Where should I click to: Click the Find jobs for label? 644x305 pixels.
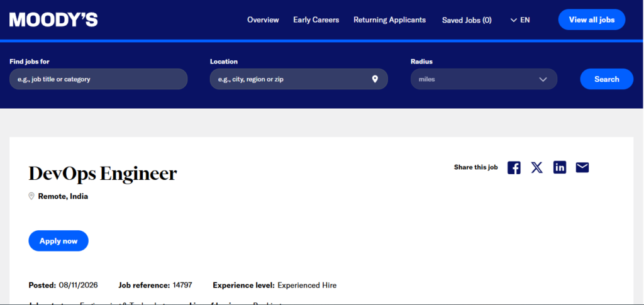coord(29,62)
